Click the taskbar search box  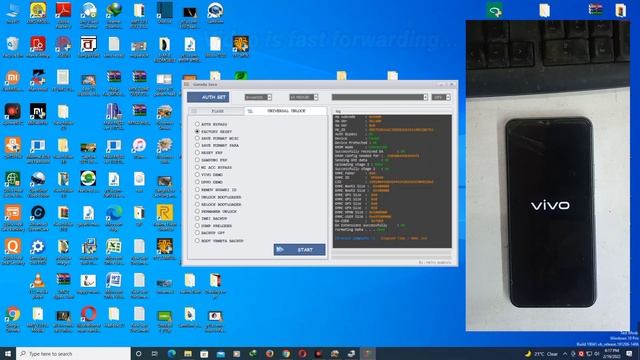tap(73, 353)
